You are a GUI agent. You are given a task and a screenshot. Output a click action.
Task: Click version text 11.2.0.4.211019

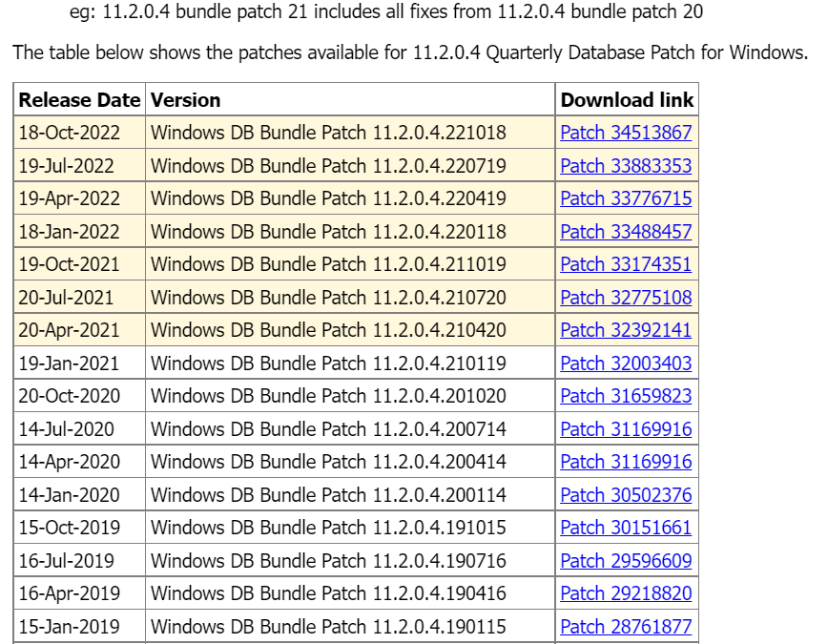tap(440, 264)
